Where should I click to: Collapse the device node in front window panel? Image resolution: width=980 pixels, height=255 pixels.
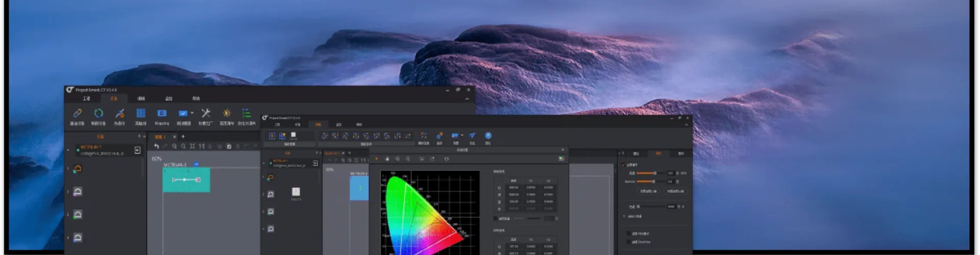264,163
